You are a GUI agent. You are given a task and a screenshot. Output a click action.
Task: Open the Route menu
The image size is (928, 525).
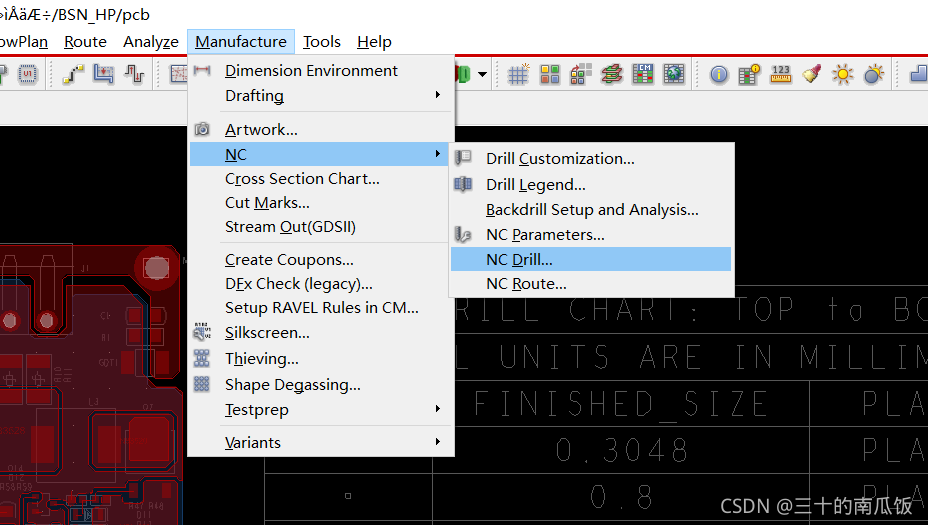(x=85, y=42)
